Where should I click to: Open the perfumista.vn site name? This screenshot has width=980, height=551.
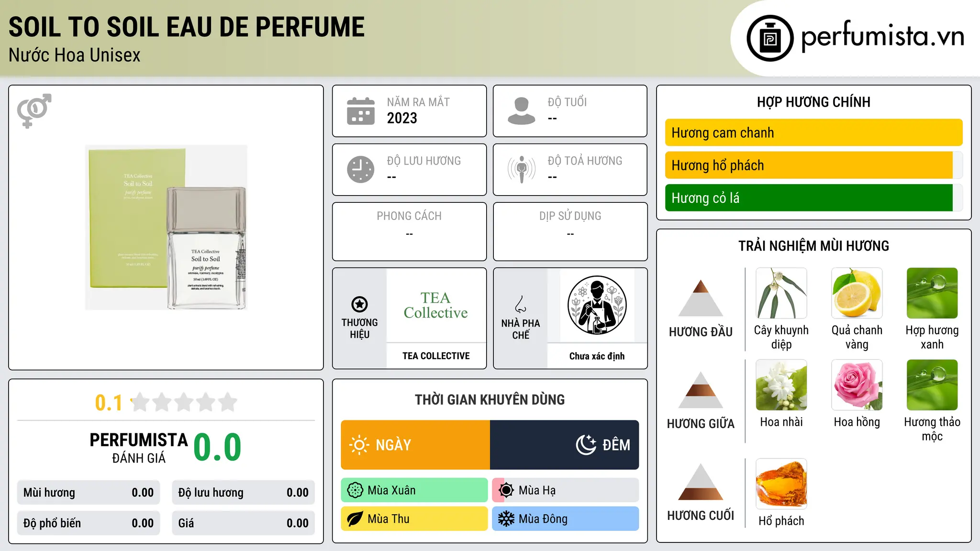(882, 37)
